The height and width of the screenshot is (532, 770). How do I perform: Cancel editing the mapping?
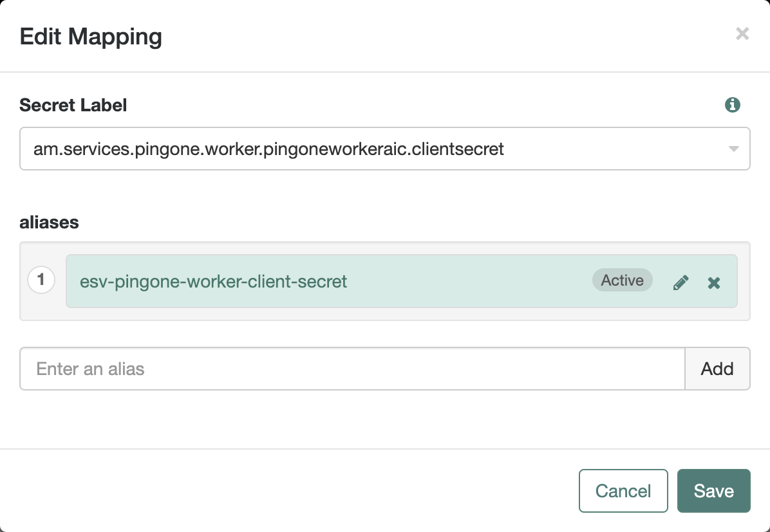[x=623, y=490]
